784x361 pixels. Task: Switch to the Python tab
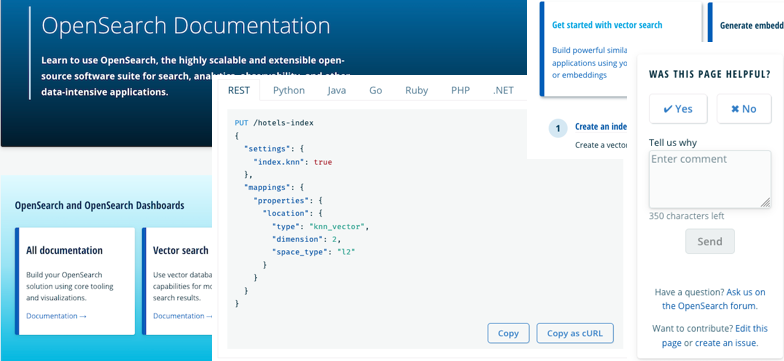(x=289, y=90)
